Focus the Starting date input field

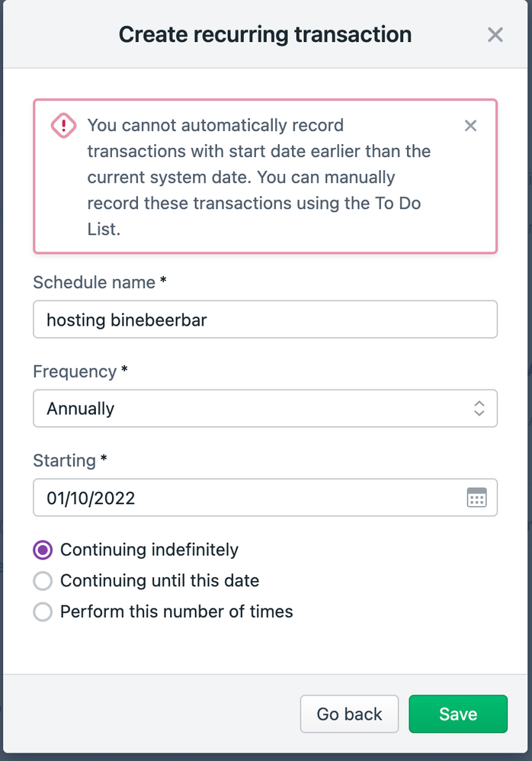[244, 498]
